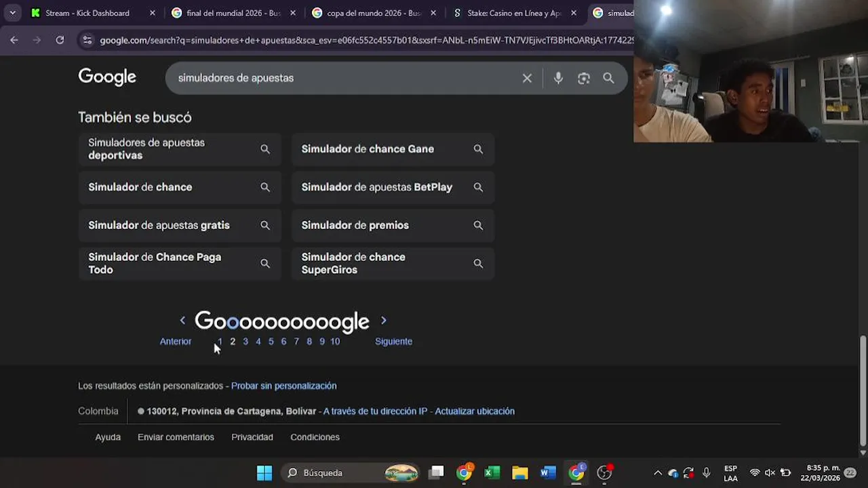This screenshot has width=868, height=488.
Task: Click previous page chevron beside Goooogle logo
Action: point(182,321)
